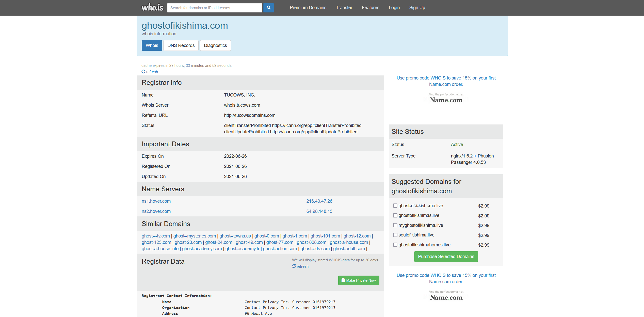Open ghost-24.com link
644x317 pixels.
tap(219, 242)
